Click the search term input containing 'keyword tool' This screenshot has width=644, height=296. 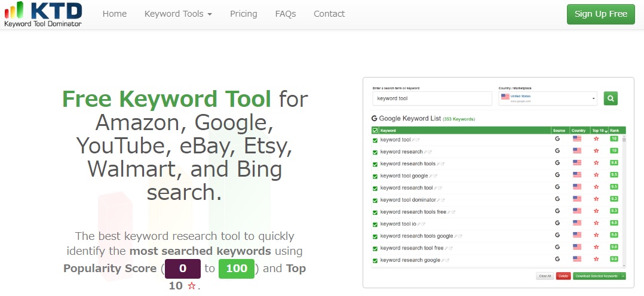click(432, 98)
